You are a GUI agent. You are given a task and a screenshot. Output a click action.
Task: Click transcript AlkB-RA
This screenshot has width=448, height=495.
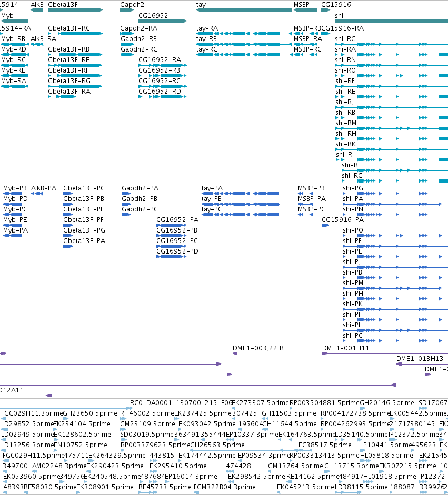coord(37,44)
